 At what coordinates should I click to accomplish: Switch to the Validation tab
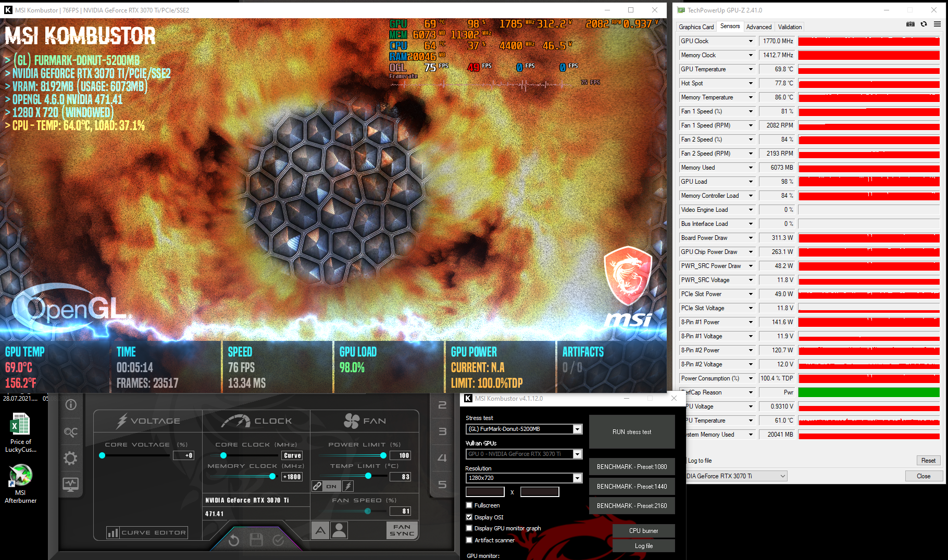790,27
